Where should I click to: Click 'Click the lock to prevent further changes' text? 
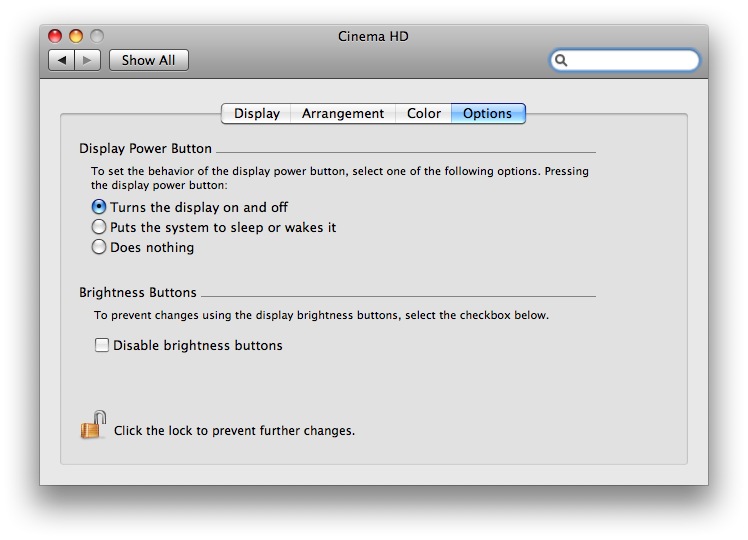pyautogui.click(x=234, y=431)
